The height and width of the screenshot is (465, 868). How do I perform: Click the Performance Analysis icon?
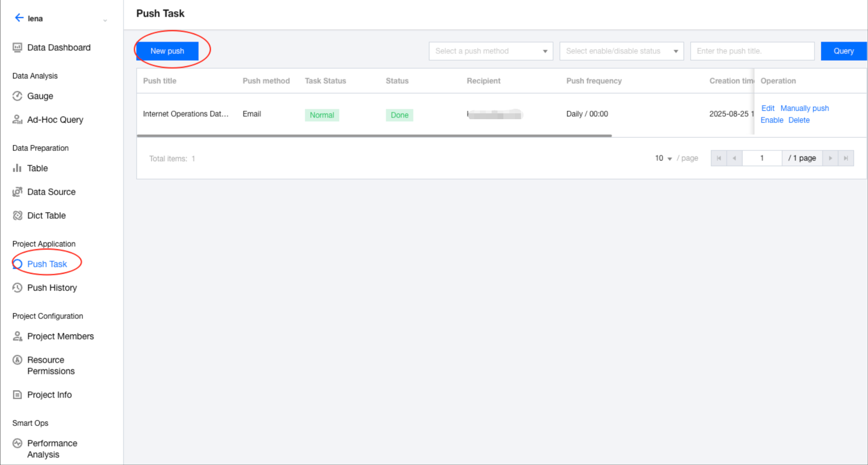coord(17,443)
